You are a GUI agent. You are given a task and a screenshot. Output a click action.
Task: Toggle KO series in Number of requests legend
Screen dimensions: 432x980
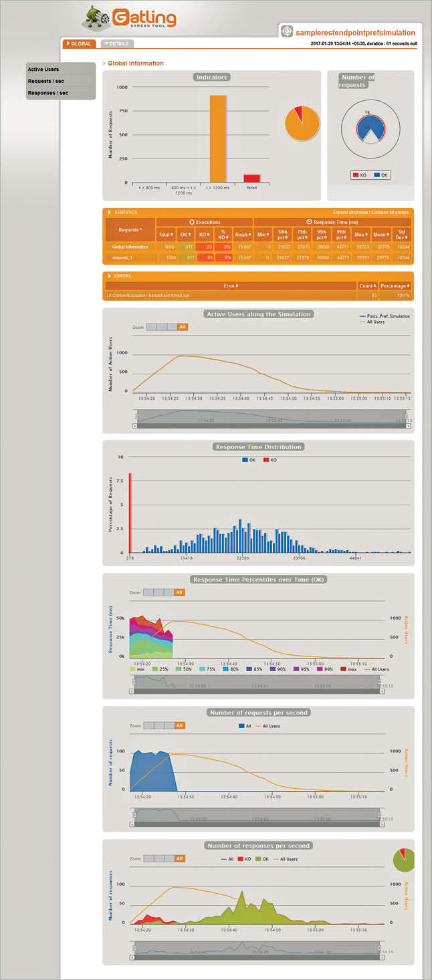coord(360,175)
